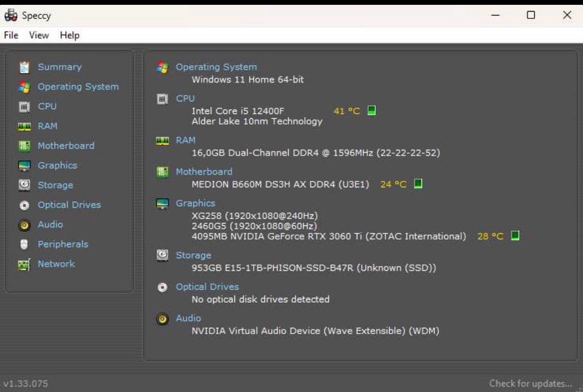Click the Graphics monitor icon in main panel
Image resolution: width=583 pixels, height=392 pixels.
click(162, 204)
